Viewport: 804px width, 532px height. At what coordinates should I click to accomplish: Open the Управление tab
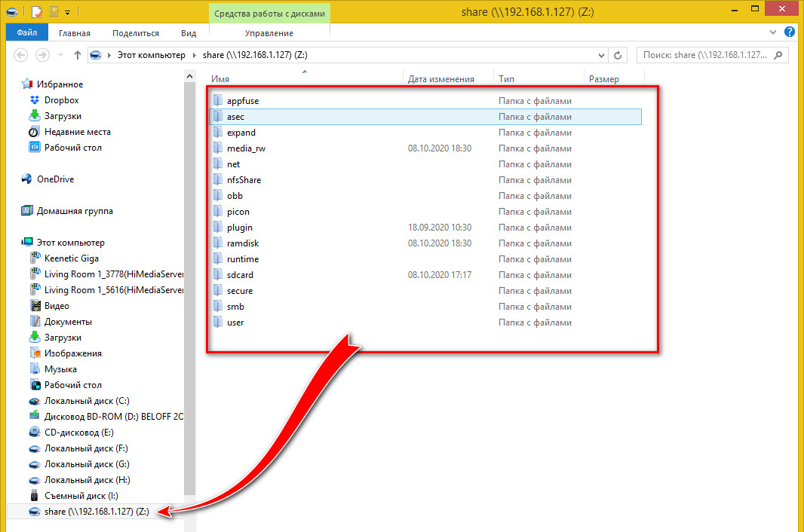269,33
